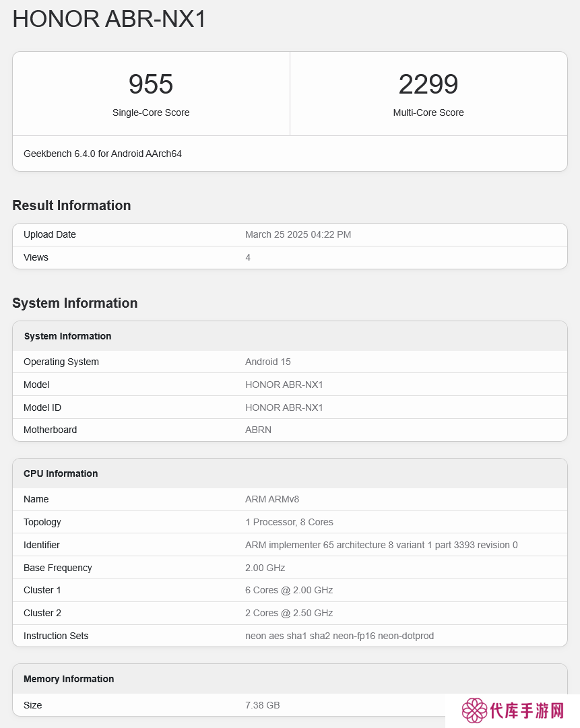This screenshot has height=728, width=580.
Task: Click the CPU Information table header
Action: (61, 473)
